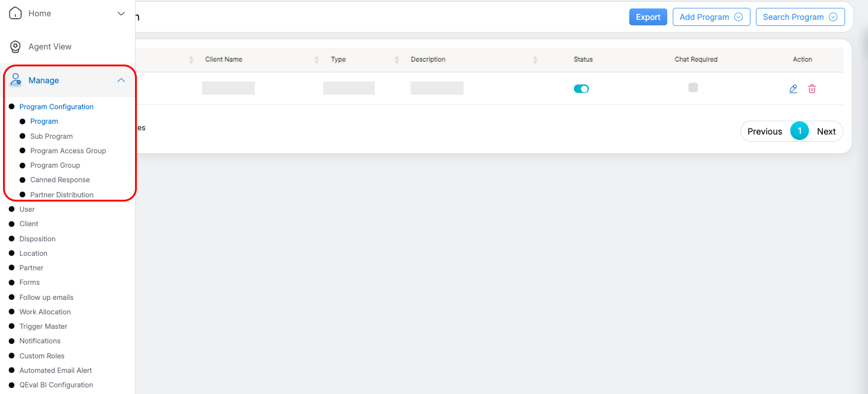Click the Agent View icon
This screenshot has width=868, height=394.
pos(16,46)
